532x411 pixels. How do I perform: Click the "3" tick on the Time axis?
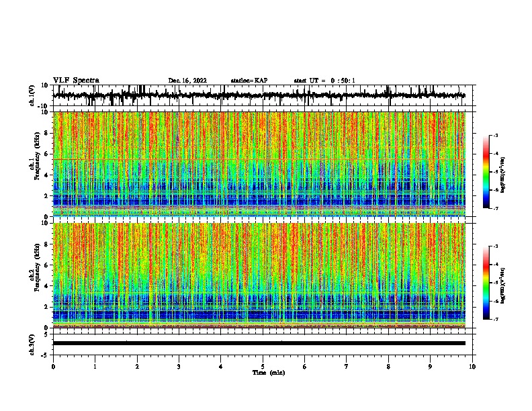(x=179, y=367)
